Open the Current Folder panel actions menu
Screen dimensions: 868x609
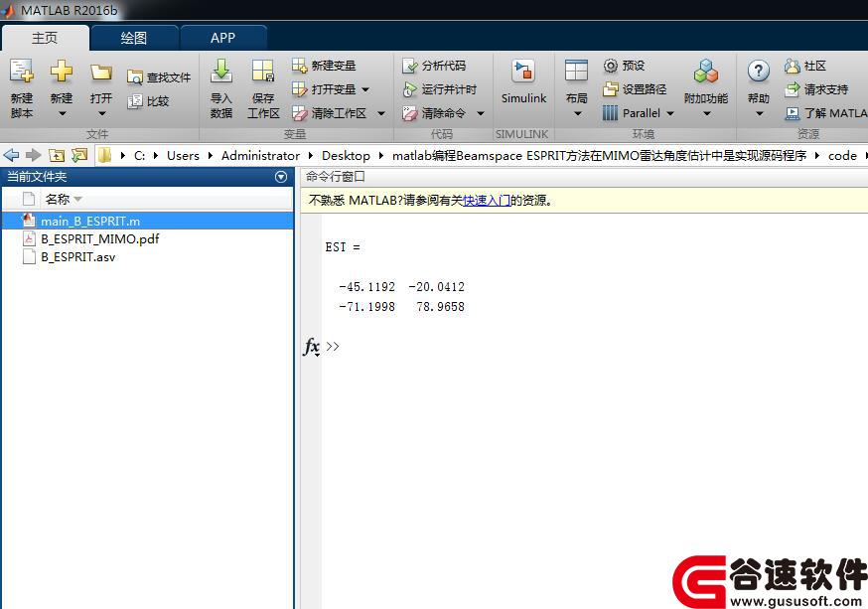tap(281, 177)
